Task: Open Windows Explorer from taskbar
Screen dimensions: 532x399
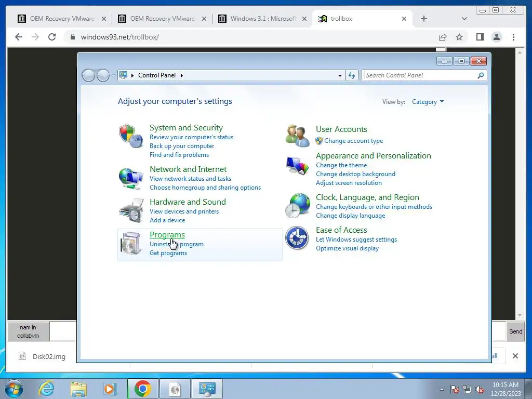Action: (x=78, y=389)
